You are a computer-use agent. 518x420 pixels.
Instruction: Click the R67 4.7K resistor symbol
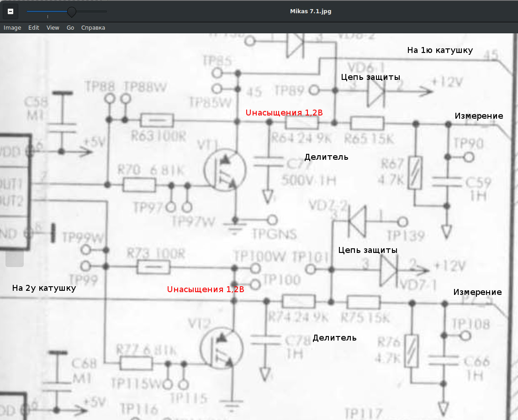[x=416, y=173]
